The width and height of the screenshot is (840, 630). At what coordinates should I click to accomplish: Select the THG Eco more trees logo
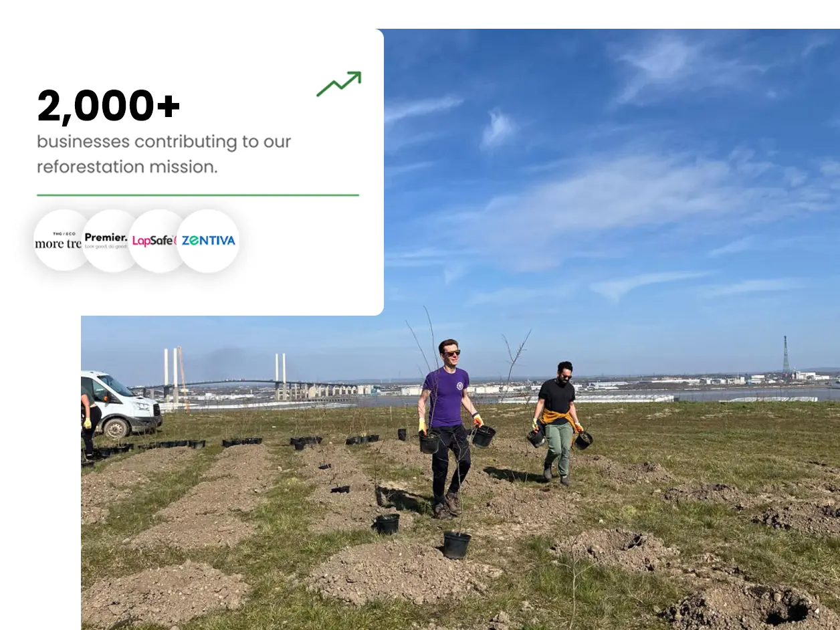(59, 241)
